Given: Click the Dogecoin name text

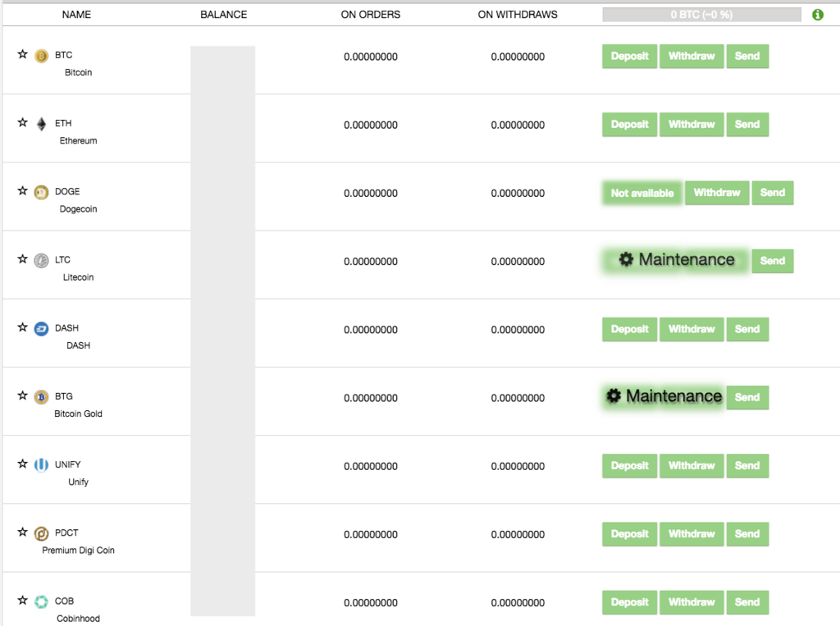Looking at the screenshot, I should [78, 209].
